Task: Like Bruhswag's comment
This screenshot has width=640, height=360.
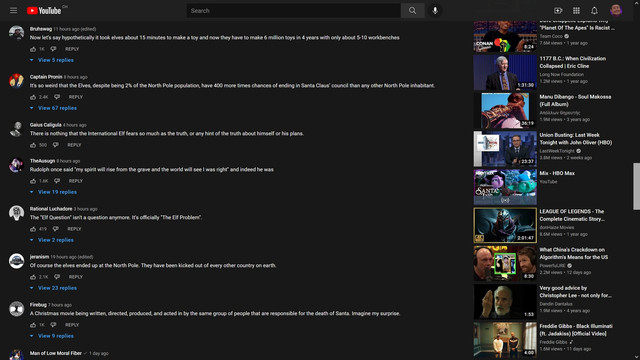Action: coord(33,49)
